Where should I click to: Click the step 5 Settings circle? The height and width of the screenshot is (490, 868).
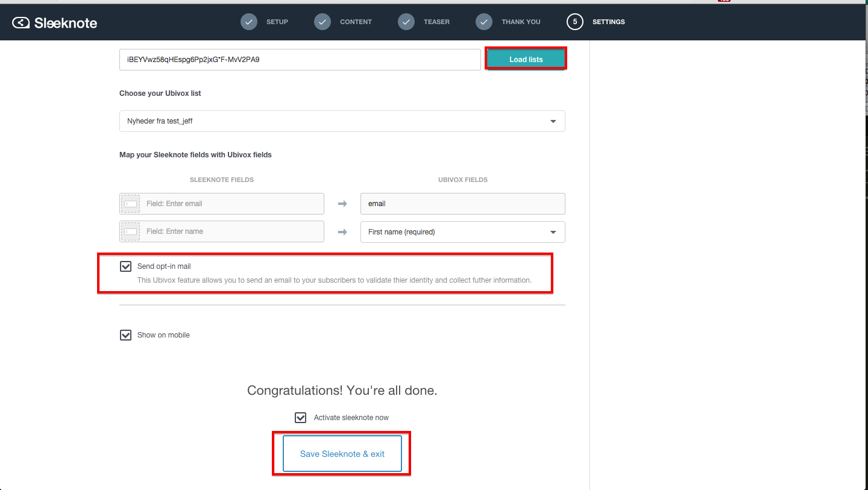click(x=575, y=22)
